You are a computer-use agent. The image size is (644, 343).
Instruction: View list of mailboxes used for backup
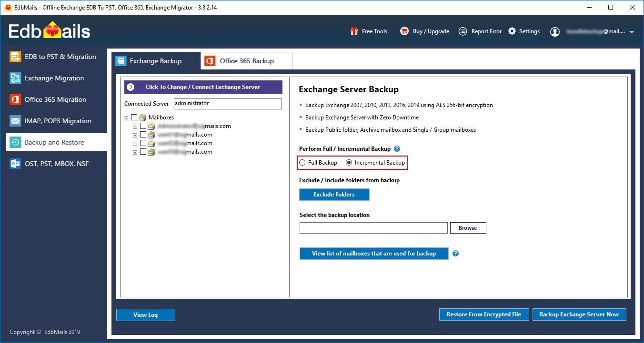(x=374, y=254)
